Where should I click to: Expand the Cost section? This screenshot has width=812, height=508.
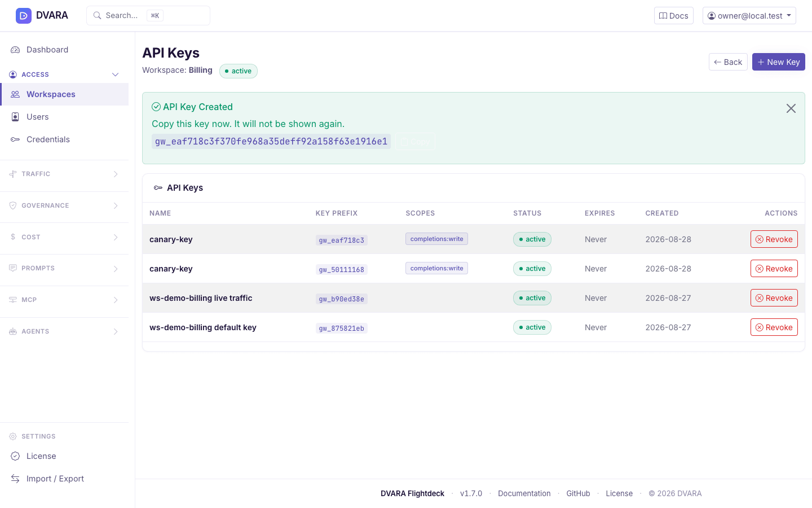64,237
